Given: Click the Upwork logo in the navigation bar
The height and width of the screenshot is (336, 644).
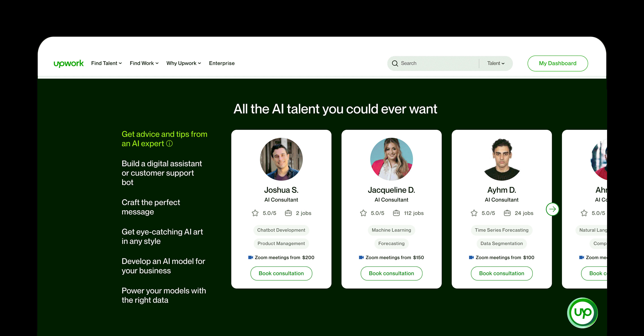Looking at the screenshot, I should click(68, 63).
